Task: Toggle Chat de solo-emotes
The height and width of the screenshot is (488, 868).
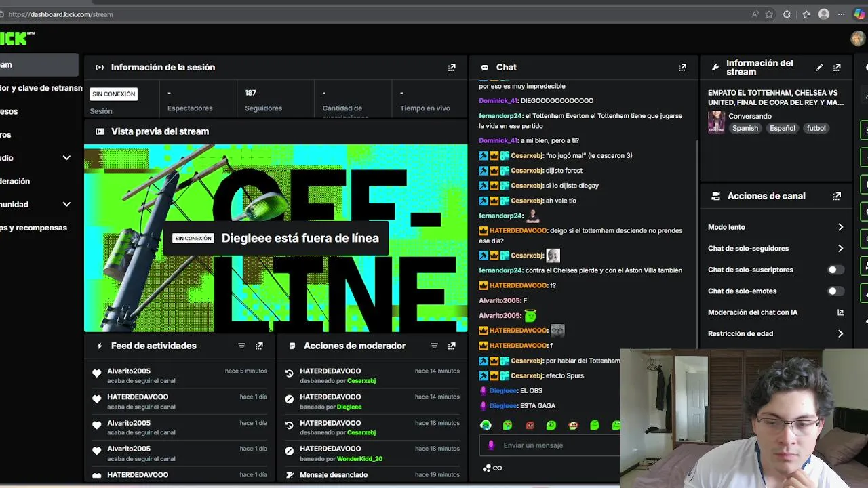Action: [835, 291]
